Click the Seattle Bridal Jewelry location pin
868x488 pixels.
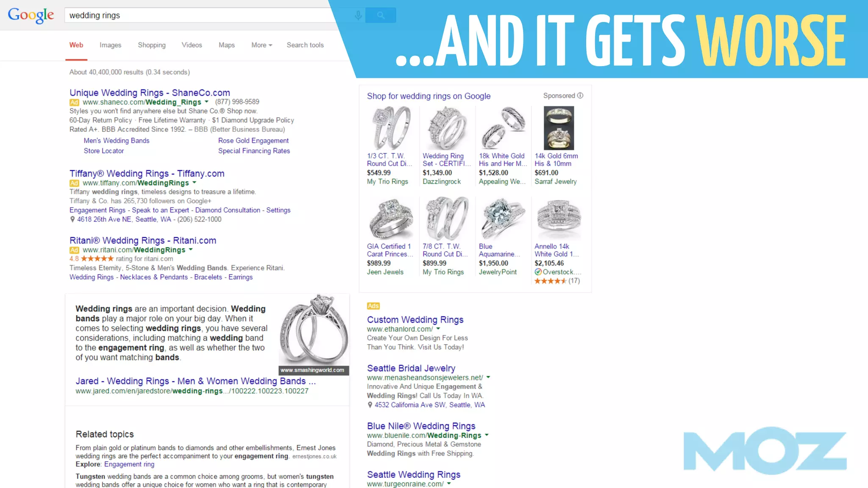(370, 405)
